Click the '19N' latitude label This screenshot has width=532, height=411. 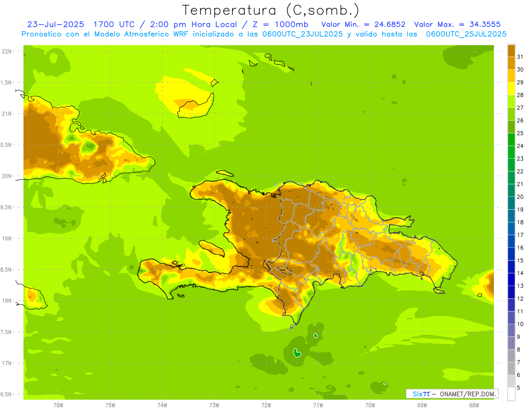tap(7, 238)
